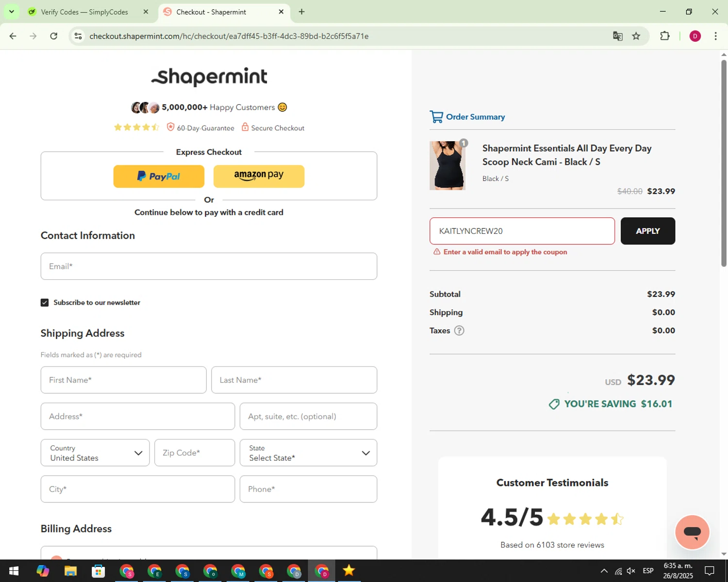Click the Customer Testimonials rating stars
The width and height of the screenshot is (728, 582).
point(585,519)
